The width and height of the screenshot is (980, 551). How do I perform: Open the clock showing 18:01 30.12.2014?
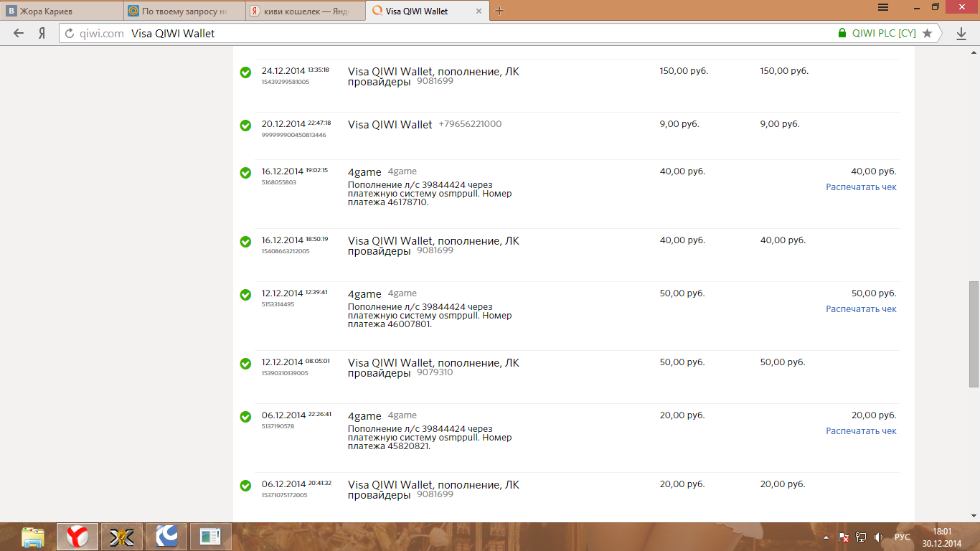(941, 537)
